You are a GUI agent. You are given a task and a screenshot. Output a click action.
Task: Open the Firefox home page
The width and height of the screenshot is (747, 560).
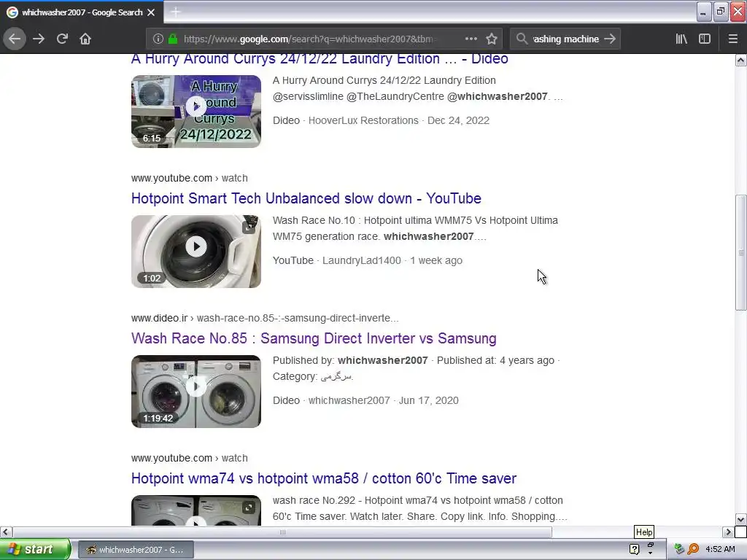pos(85,39)
